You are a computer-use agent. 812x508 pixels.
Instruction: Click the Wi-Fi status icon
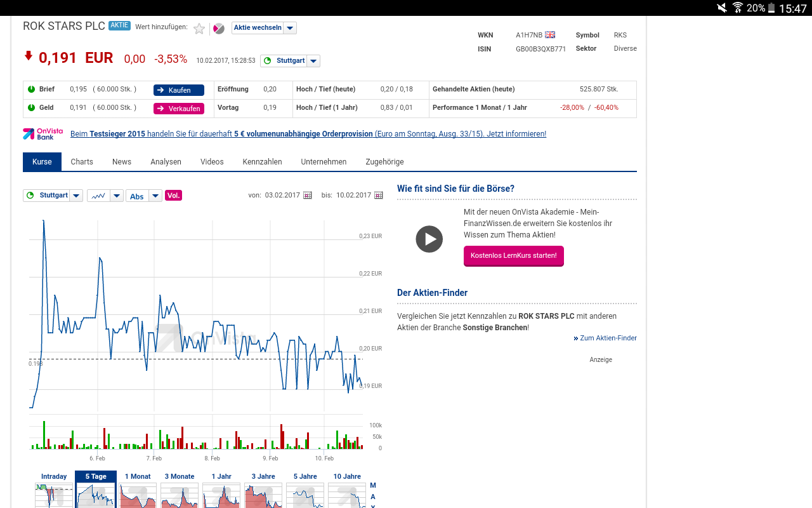coord(737,8)
